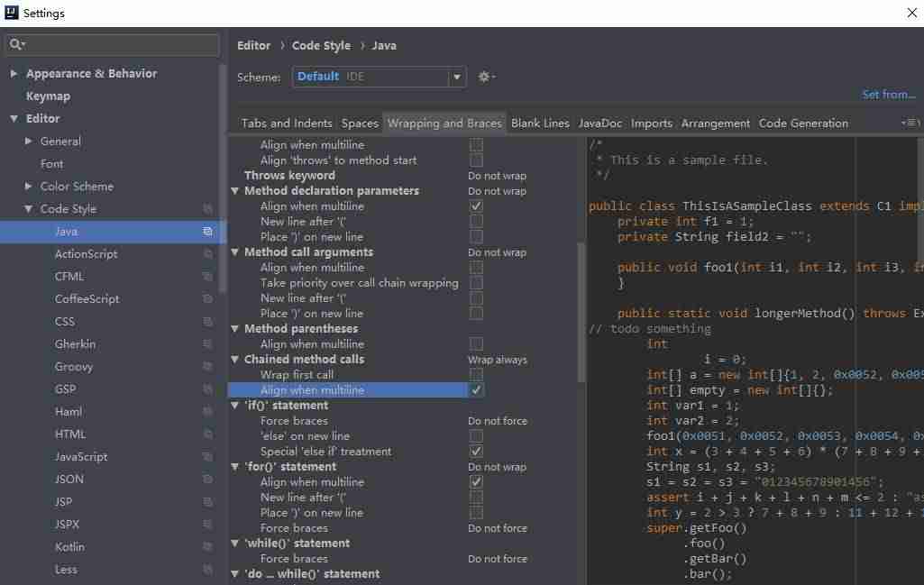
Task: Select Kotlin code style entry
Action: tap(69, 547)
